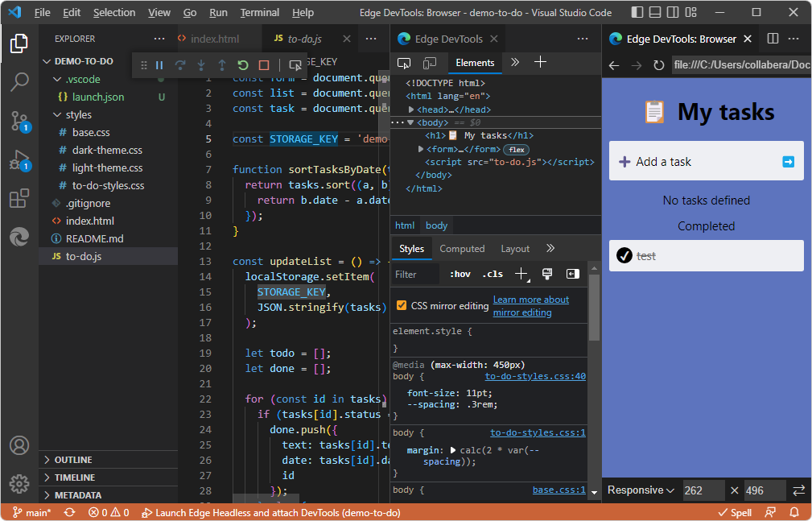The width and height of the screenshot is (812, 521).
Task: Collapse the styles folder
Action: click(x=80, y=114)
